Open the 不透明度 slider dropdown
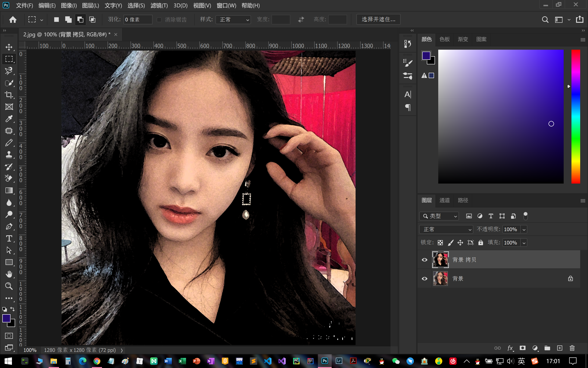This screenshot has height=368, width=588. [x=524, y=230]
